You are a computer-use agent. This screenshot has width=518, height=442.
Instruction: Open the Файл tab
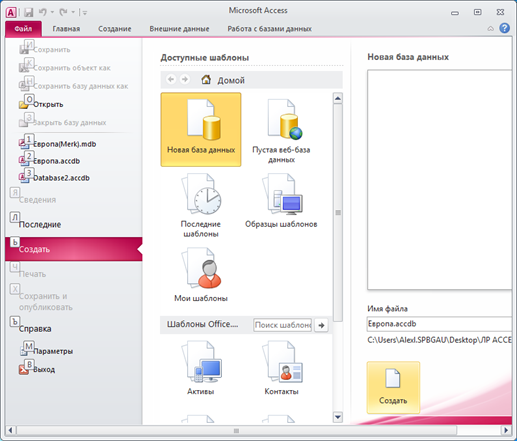[x=23, y=29]
